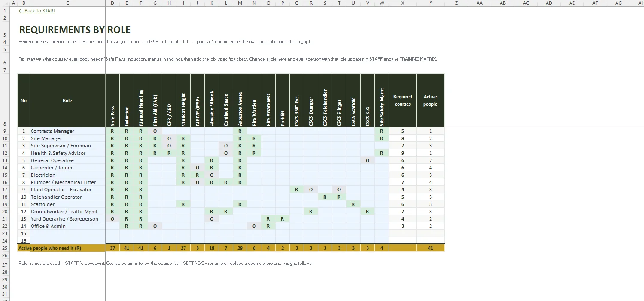Select the "CFR / AED" course header
The image size is (644, 301).
pyautogui.click(x=169, y=100)
